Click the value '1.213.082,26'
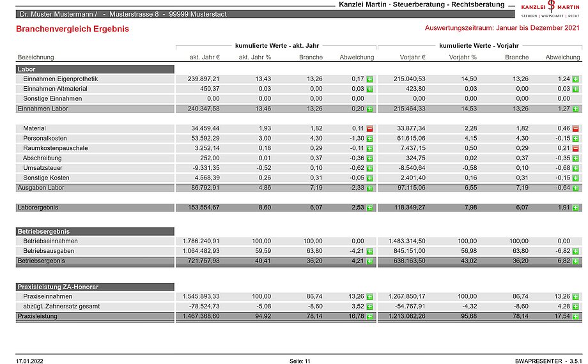Image resolution: width=588 pixels, height=364 pixels. (407, 316)
